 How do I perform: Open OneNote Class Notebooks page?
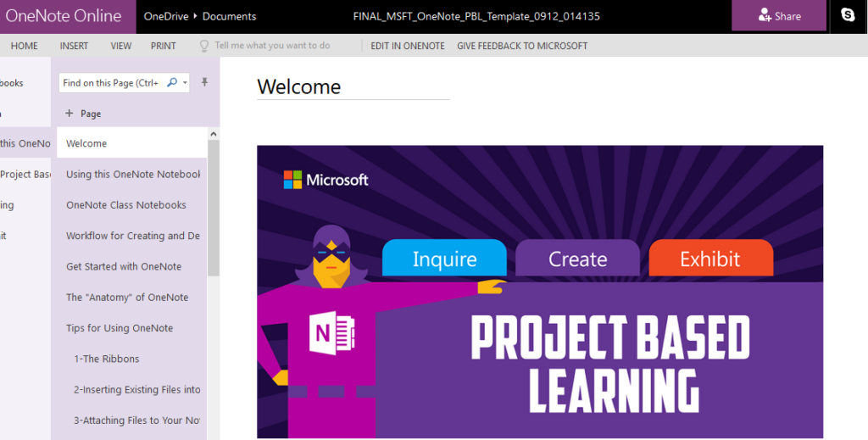(131, 205)
